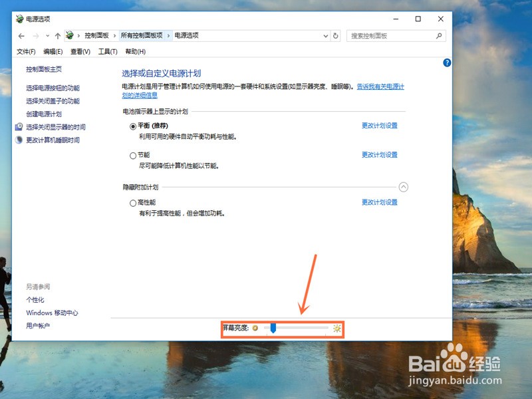Click the search magnifier icon
The height and width of the screenshot is (399, 532).
439,36
